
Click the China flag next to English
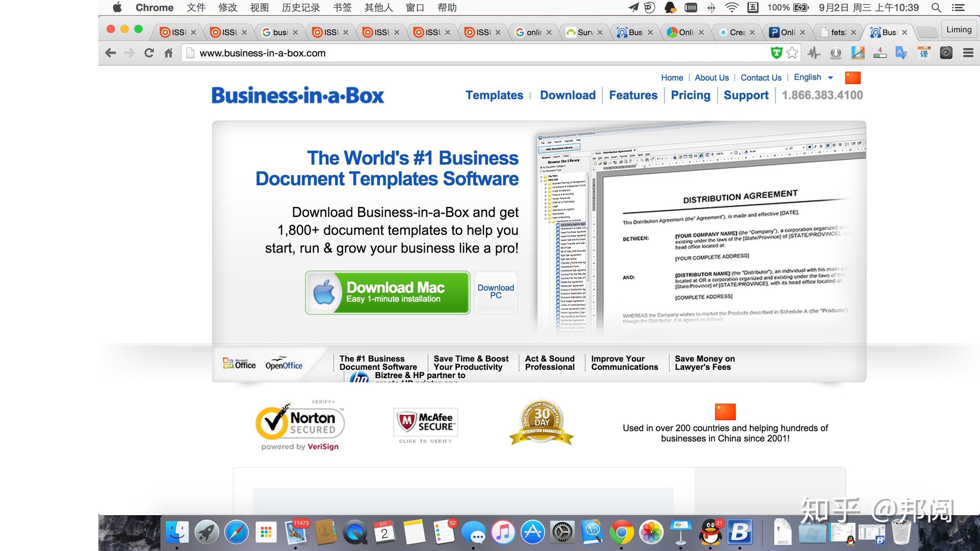pyautogui.click(x=853, y=78)
